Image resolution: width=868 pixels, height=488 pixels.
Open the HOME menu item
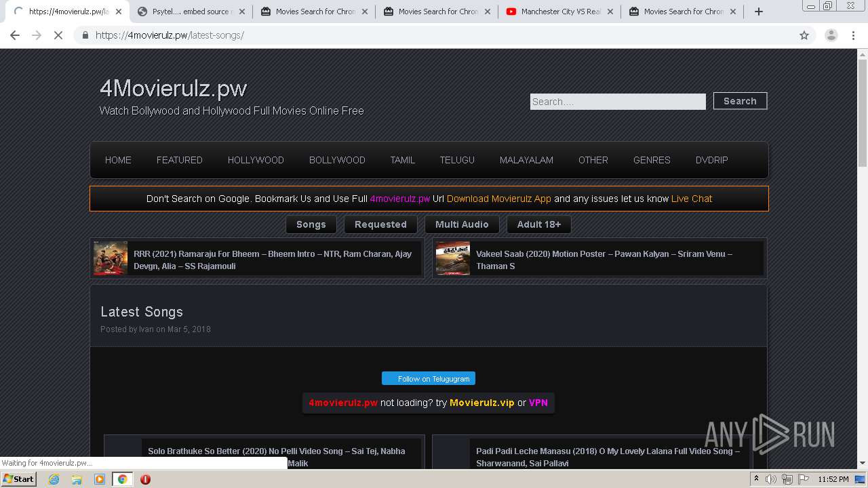pyautogui.click(x=118, y=160)
